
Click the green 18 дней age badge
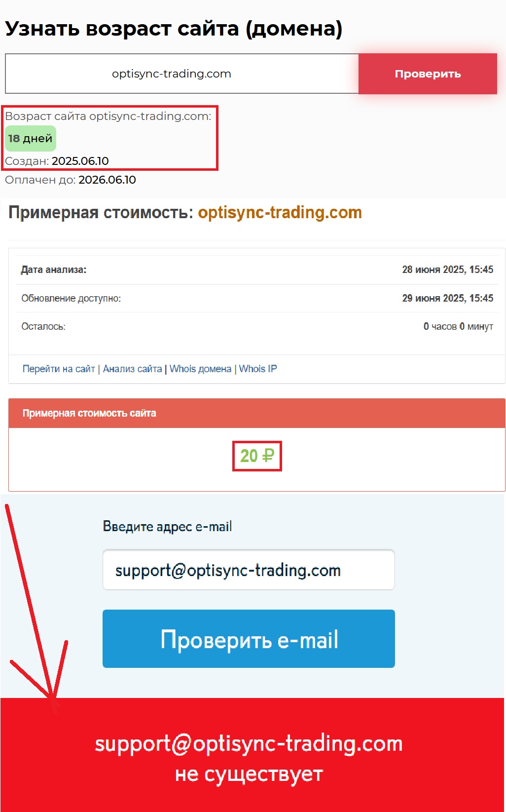[x=31, y=139]
